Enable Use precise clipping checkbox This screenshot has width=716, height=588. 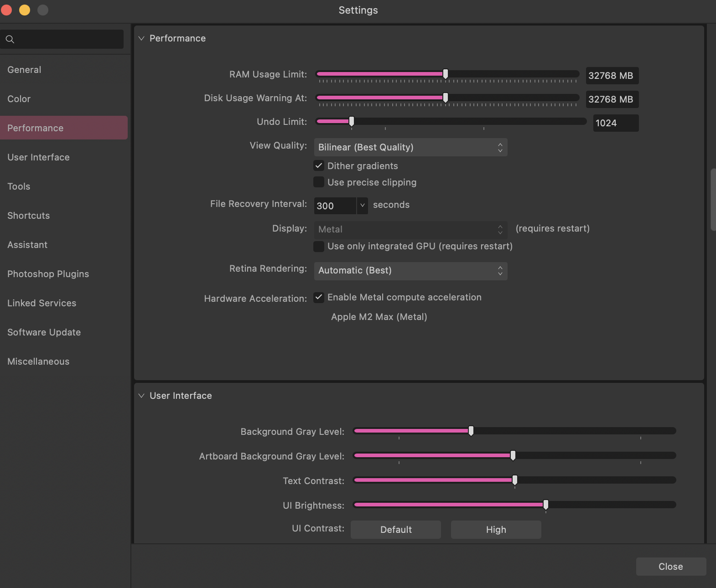[319, 182]
